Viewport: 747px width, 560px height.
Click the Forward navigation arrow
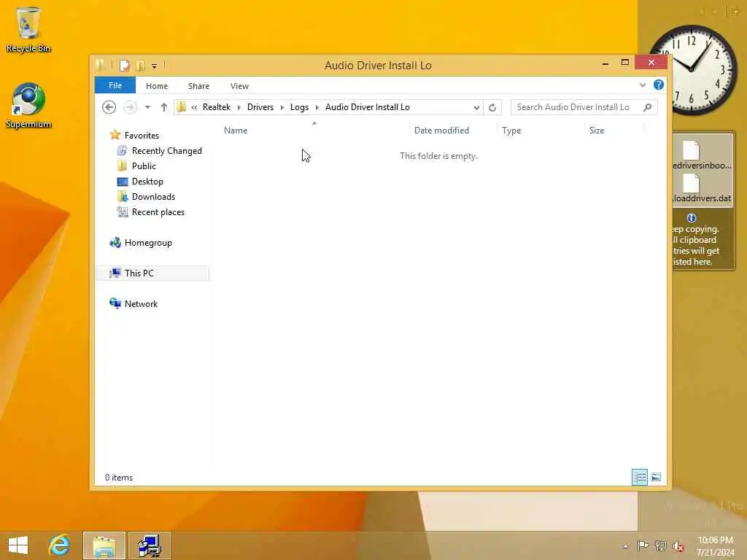click(130, 107)
